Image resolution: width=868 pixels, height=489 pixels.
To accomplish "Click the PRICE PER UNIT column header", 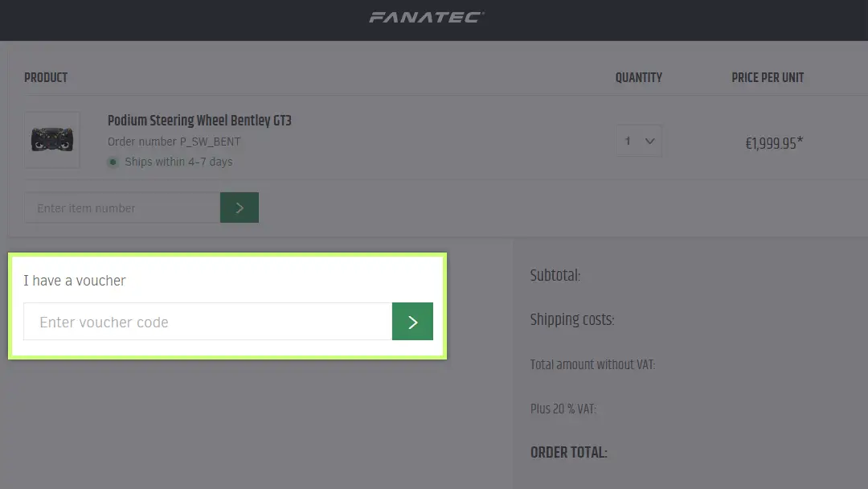I will pyautogui.click(x=768, y=77).
